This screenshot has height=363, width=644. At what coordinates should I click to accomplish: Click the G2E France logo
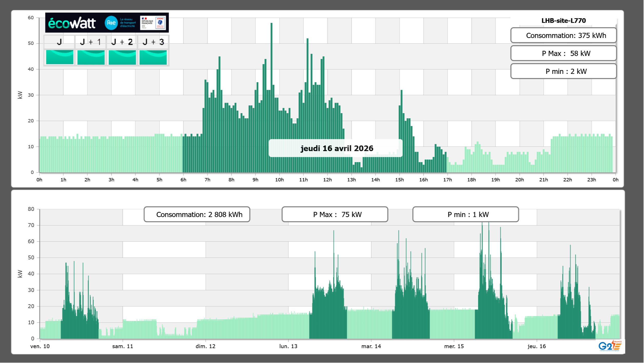[610, 346]
